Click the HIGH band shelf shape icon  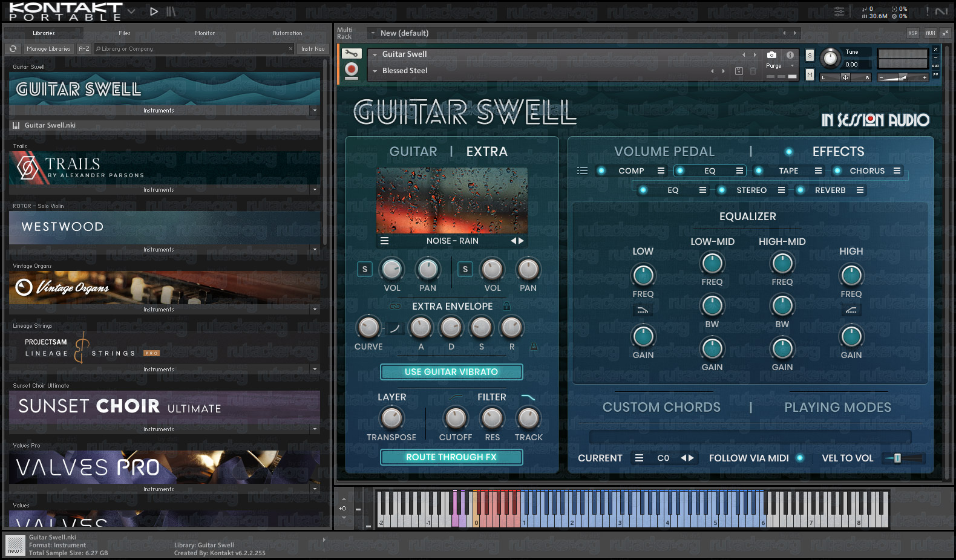(x=851, y=310)
